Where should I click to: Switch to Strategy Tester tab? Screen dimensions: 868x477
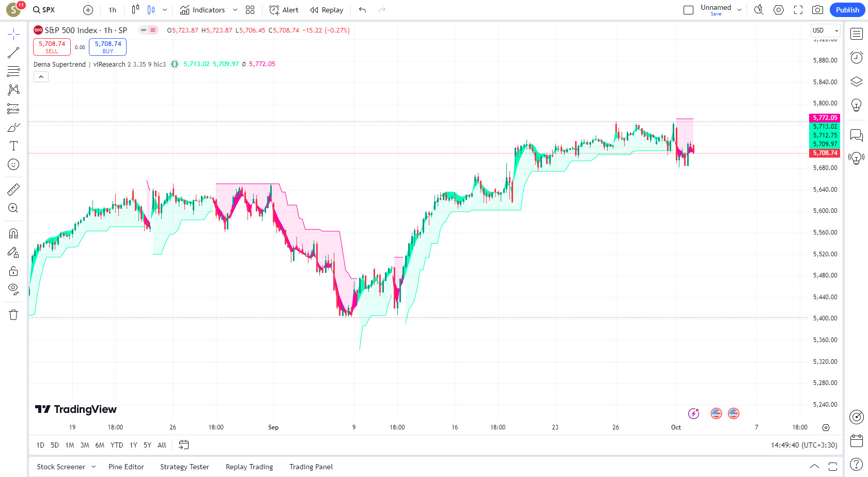coord(184,467)
